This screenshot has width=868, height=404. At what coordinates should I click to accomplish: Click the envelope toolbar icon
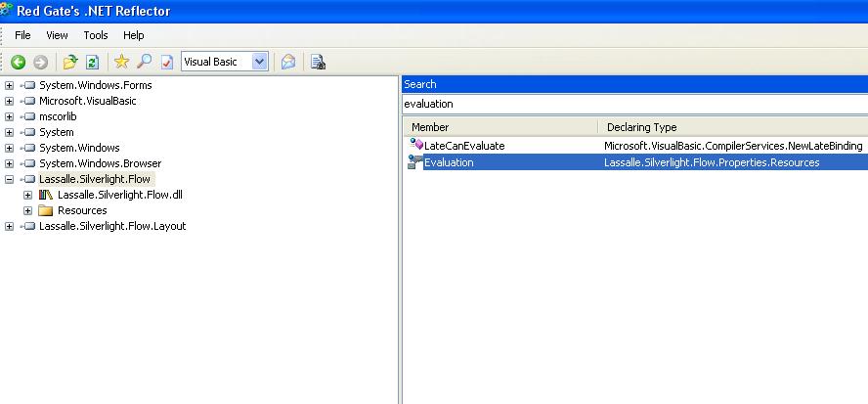coord(288,62)
